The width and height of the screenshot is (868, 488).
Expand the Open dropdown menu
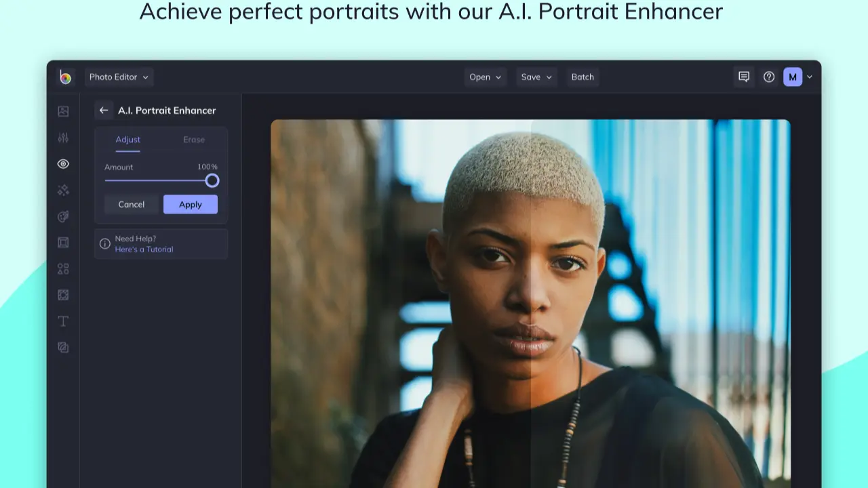click(x=485, y=77)
